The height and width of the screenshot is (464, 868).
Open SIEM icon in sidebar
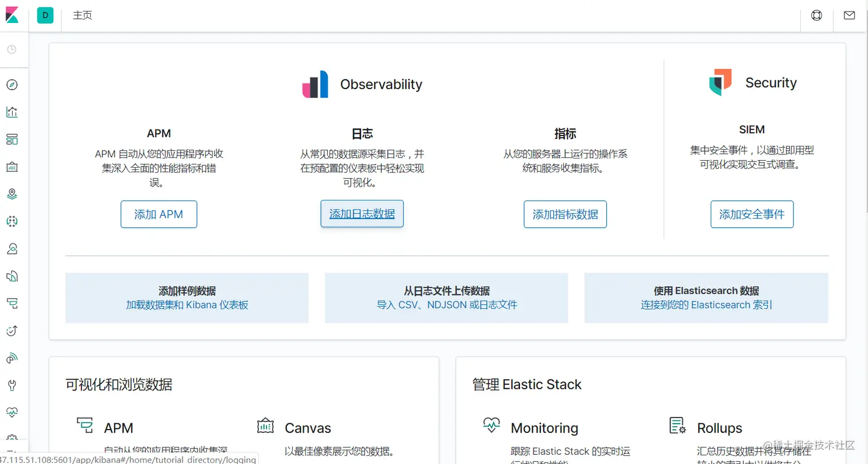point(12,358)
